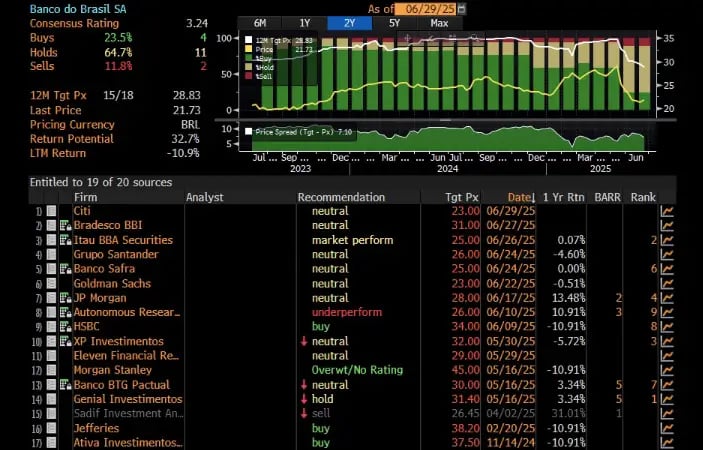
Task: Click the Buys percentage 23.5%
Action: [118, 38]
